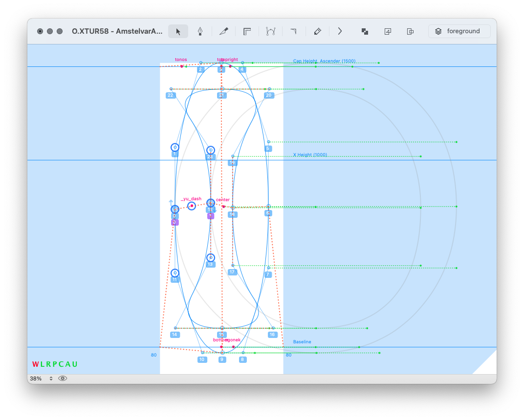Choose the ruler measurement tool
Viewport: 524px width, 420px height.
pos(247,31)
